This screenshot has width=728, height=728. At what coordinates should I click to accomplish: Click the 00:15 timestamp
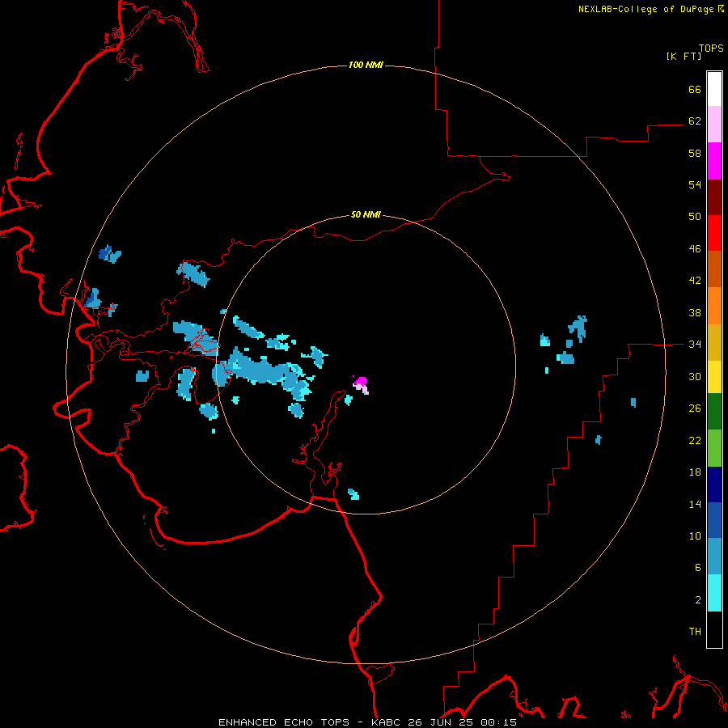498,722
